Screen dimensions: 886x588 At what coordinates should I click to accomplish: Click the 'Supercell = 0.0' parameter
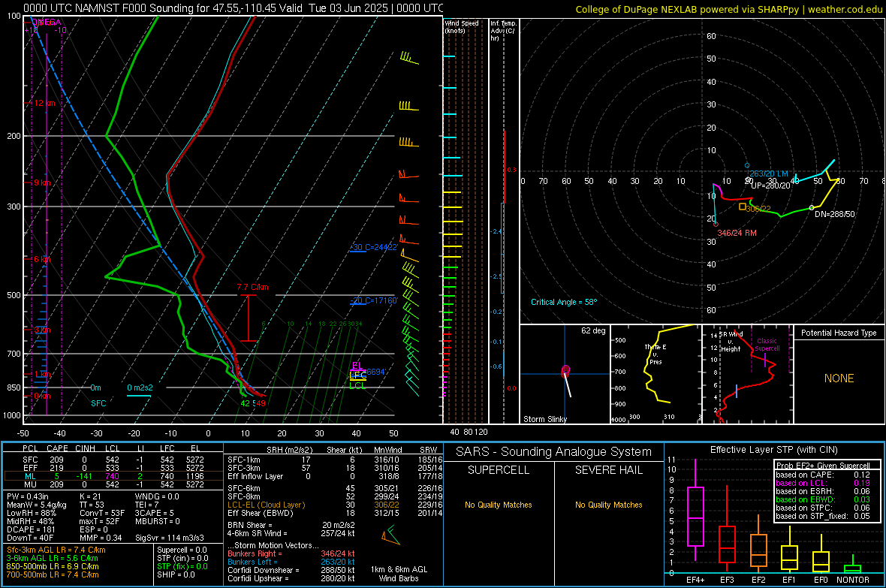[x=182, y=550]
